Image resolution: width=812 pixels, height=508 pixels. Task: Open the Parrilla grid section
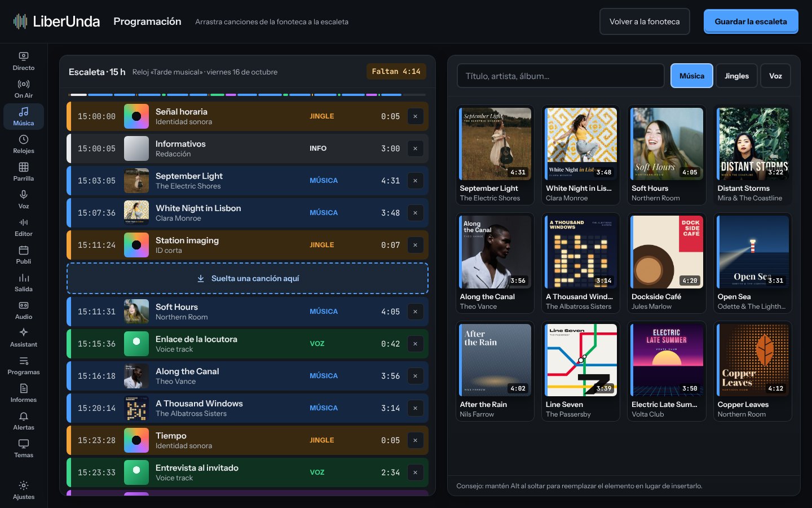pos(24,172)
